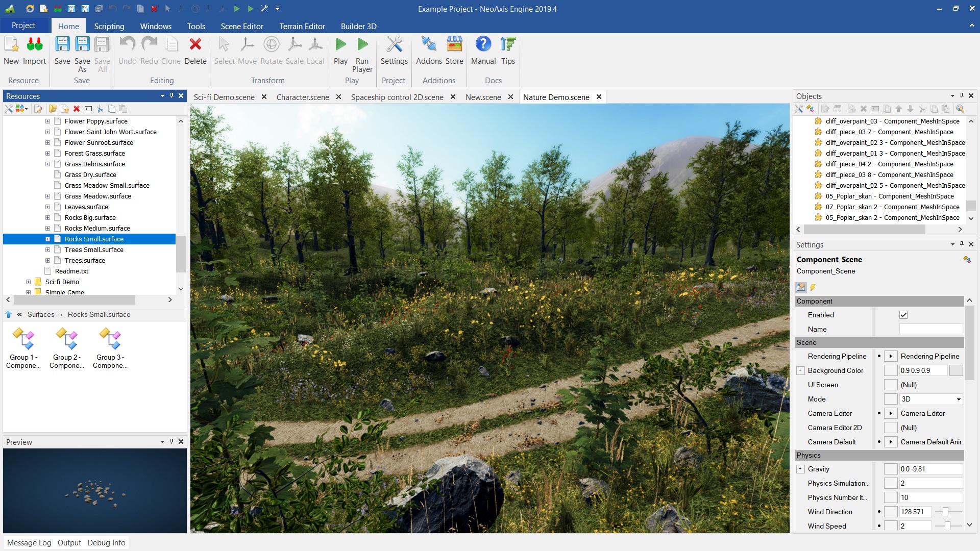Switch to Character.scene tab

pos(302,97)
